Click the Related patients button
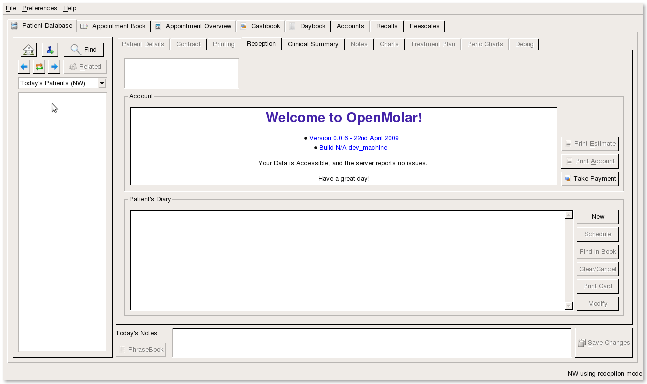 85,66
